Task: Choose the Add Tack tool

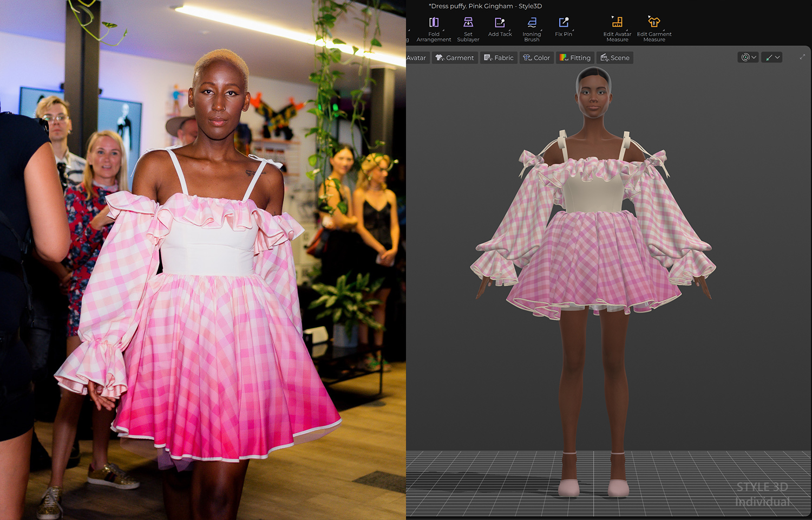Action: (x=500, y=27)
